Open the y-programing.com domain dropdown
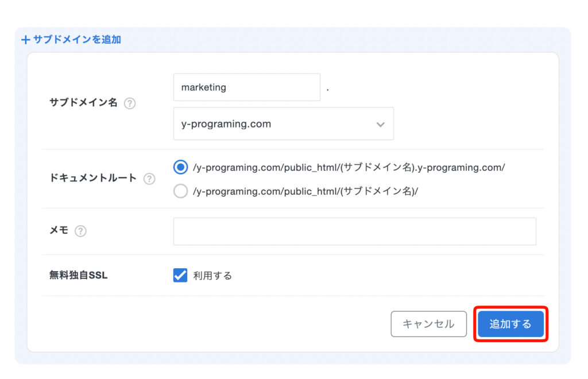 point(283,124)
